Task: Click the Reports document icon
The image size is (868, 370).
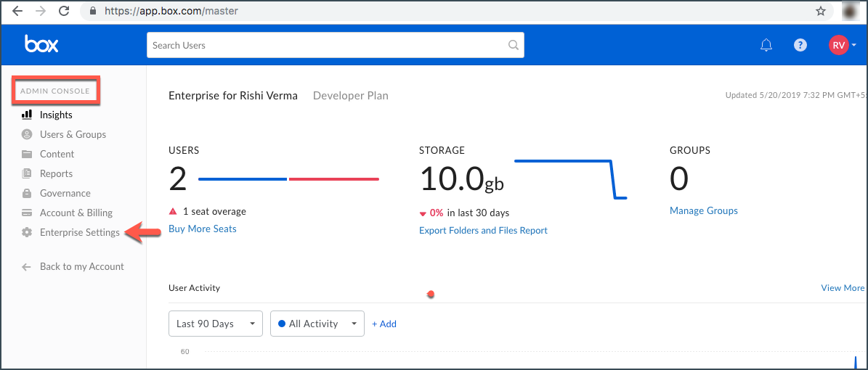Action: pyautogui.click(x=27, y=173)
